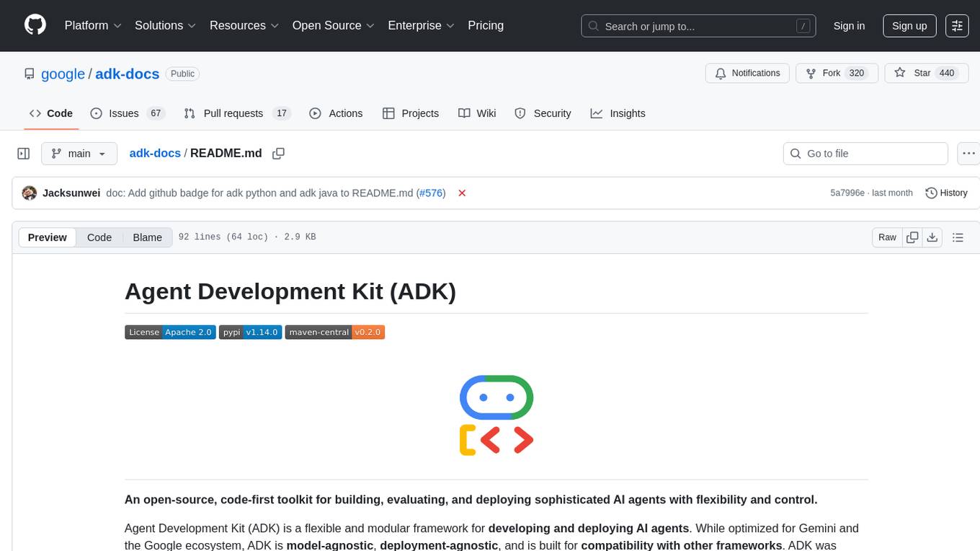
Task: Switch to the Code tab
Action: (51, 113)
